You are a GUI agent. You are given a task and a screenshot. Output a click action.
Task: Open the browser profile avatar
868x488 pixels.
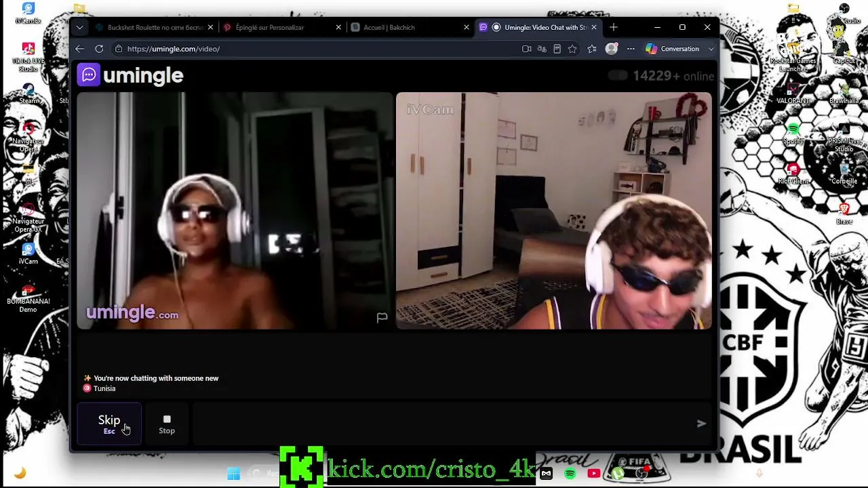click(612, 49)
